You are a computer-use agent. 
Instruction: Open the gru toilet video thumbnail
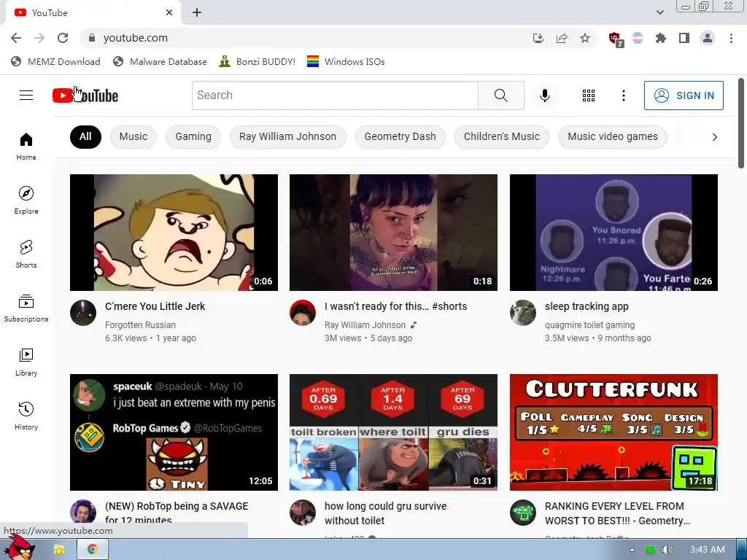[x=393, y=432]
